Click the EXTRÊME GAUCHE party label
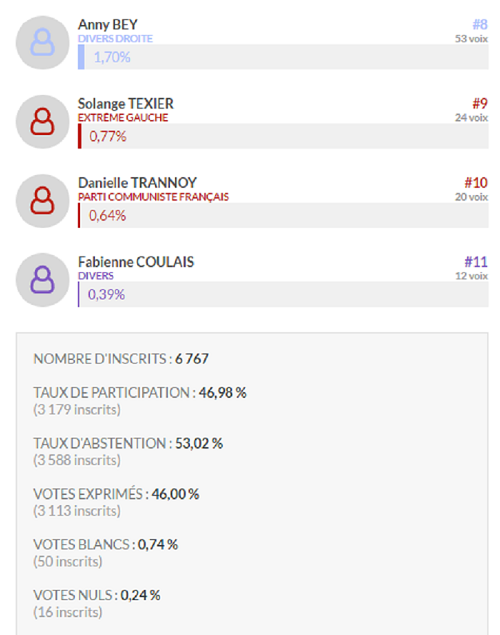The height and width of the screenshot is (635, 500). pyautogui.click(x=123, y=118)
